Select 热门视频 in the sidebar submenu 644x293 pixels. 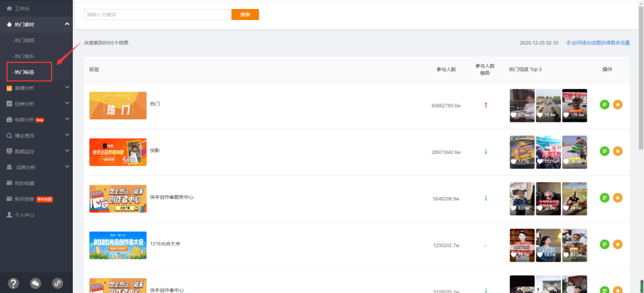[24, 41]
